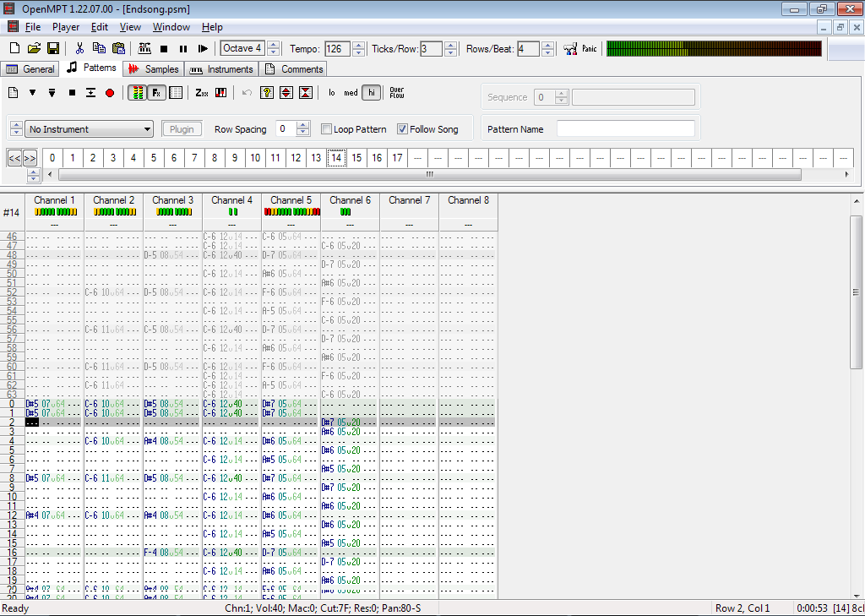Open the MIDI mapping icon next to Panic
This screenshot has width=865, height=616.
pyautogui.click(x=570, y=49)
